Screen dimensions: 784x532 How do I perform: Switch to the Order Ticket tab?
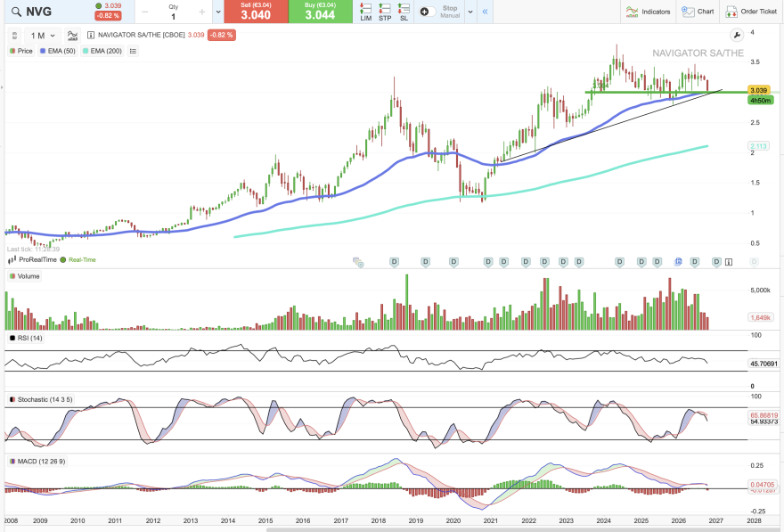[752, 12]
